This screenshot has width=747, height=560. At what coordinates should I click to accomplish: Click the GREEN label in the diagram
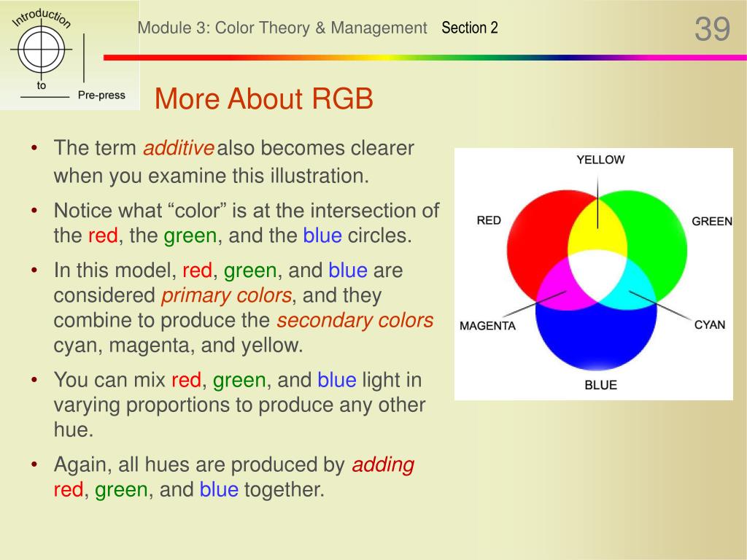[x=712, y=222]
